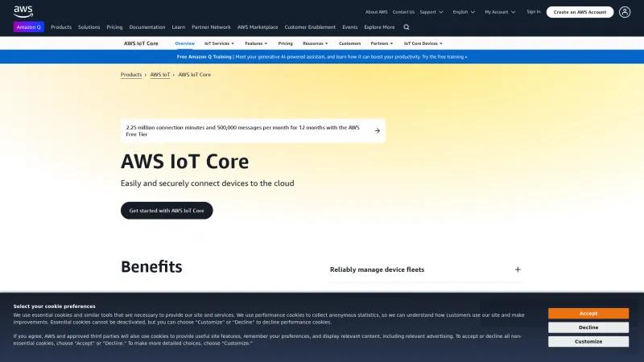Viewport: 644px width, 362px height.
Task: Click Get started with AWS IoT Core
Action: [167, 211]
